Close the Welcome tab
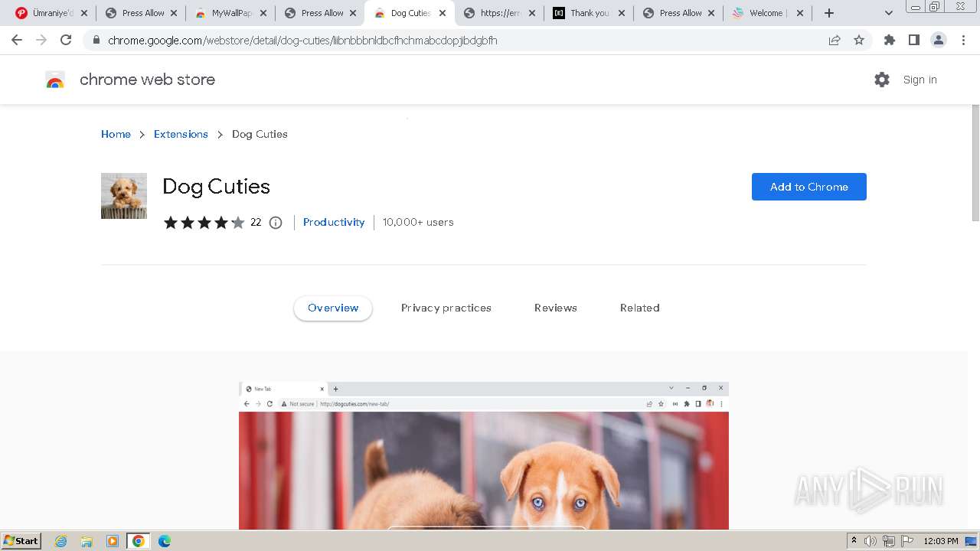The width and height of the screenshot is (980, 551). 800,13
